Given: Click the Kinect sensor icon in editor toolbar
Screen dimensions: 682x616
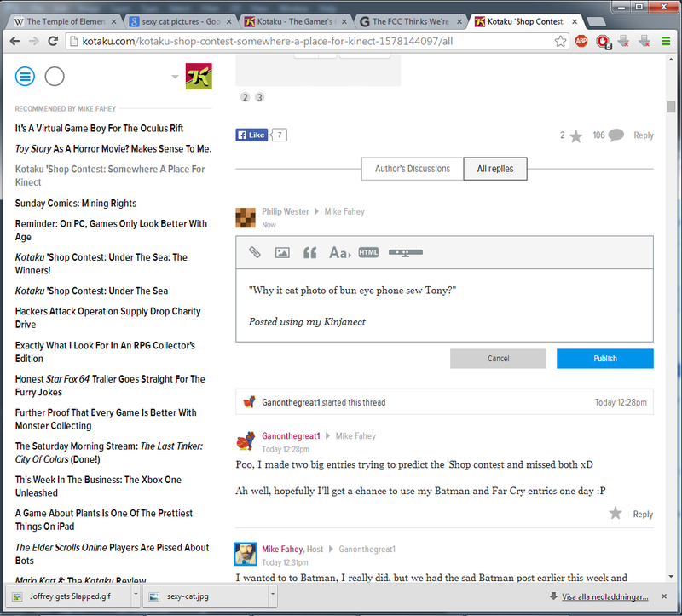Looking at the screenshot, I should 406,252.
